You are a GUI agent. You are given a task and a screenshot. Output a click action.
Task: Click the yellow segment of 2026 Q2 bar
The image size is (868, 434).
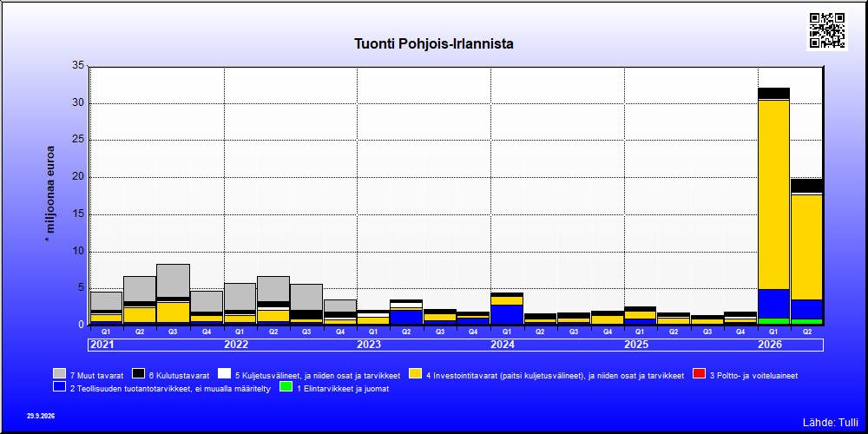806,247
